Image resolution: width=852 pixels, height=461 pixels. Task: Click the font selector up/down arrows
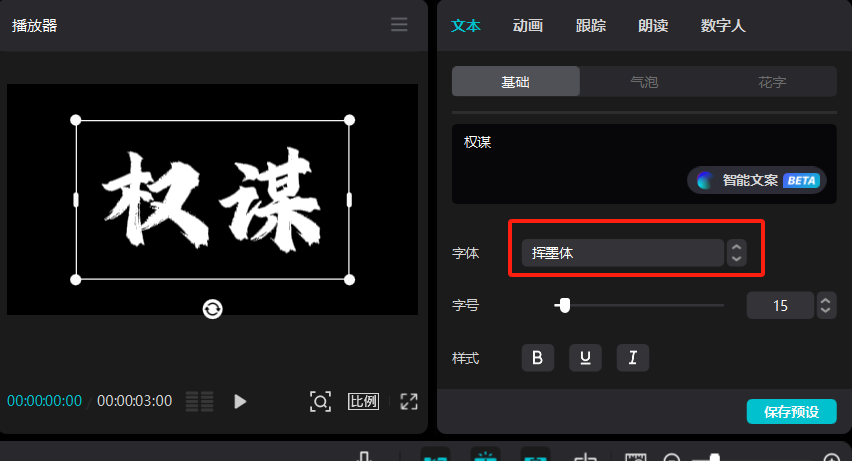pos(736,253)
